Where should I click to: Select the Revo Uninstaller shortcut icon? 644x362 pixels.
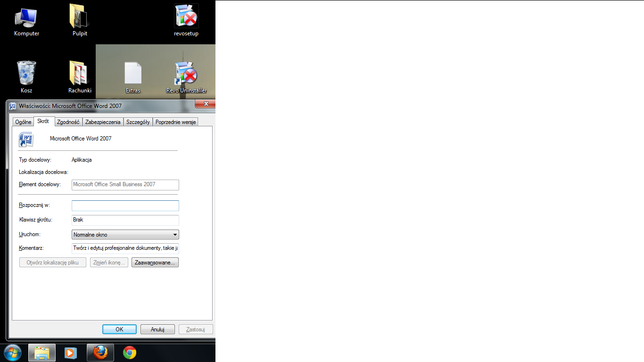[186, 77]
